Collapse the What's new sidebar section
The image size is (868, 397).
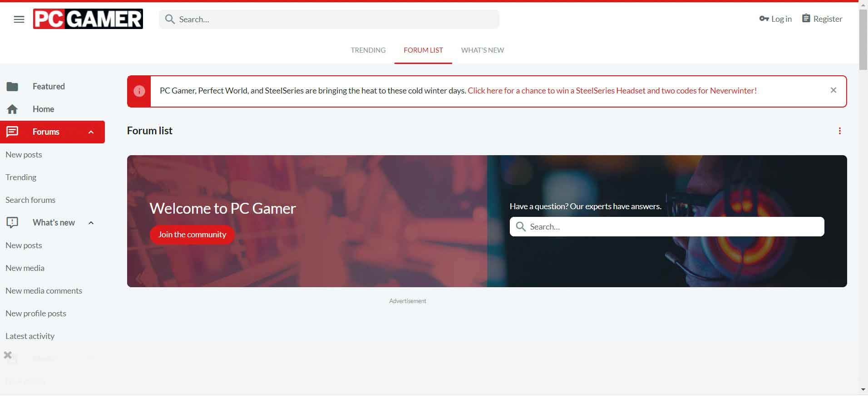pyautogui.click(x=91, y=223)
